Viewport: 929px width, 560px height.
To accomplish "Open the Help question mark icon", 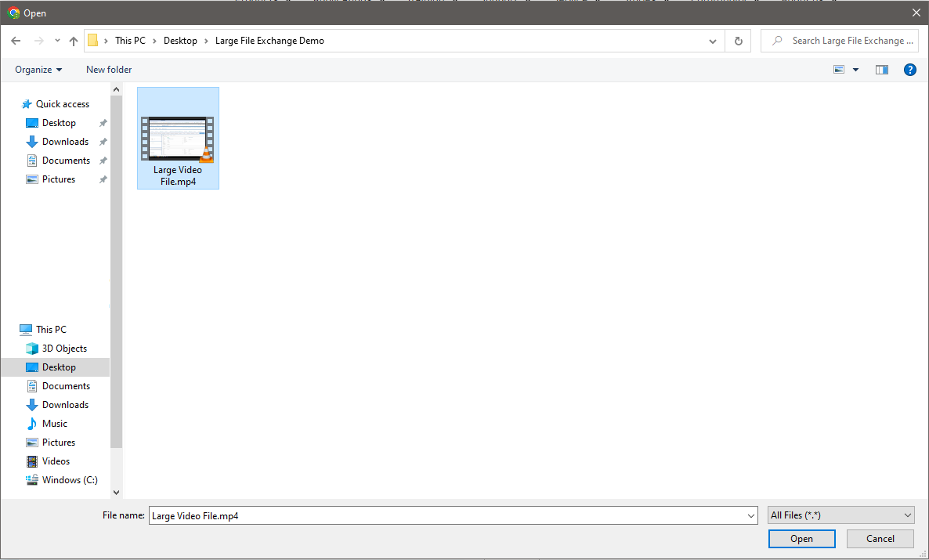I will coord(909,69).
